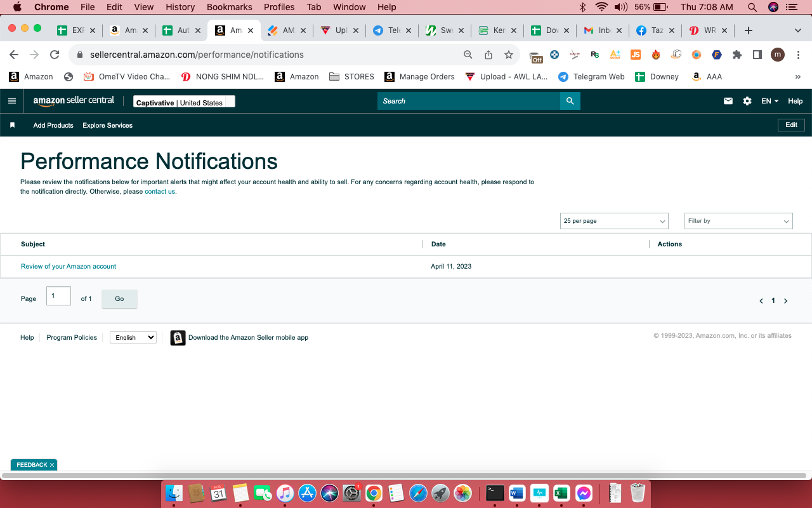812x508 pixels.
Task: Open Safari from the Dock
Action: click(418, 493)
